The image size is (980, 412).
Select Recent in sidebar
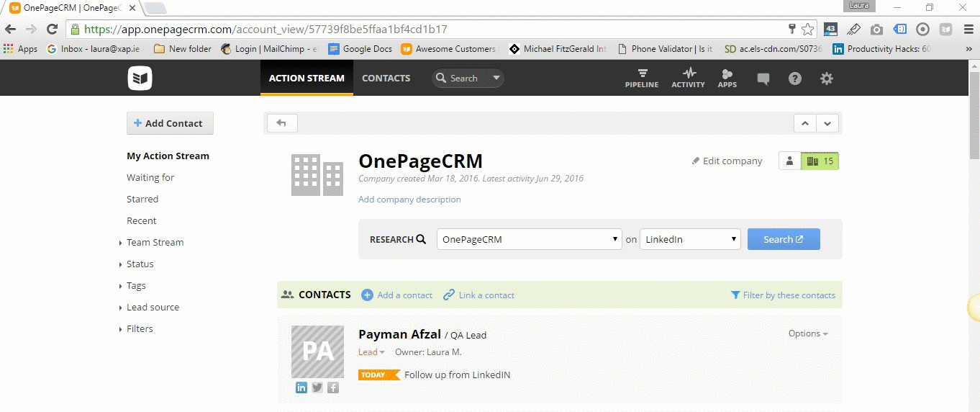[142, 220]
